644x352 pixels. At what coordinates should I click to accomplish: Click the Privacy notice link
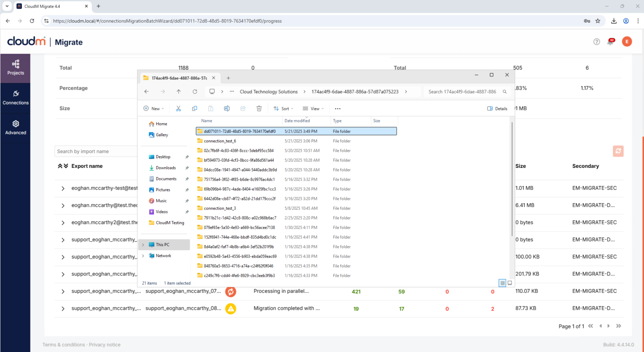pyautogui.click(x=105, y=344)
